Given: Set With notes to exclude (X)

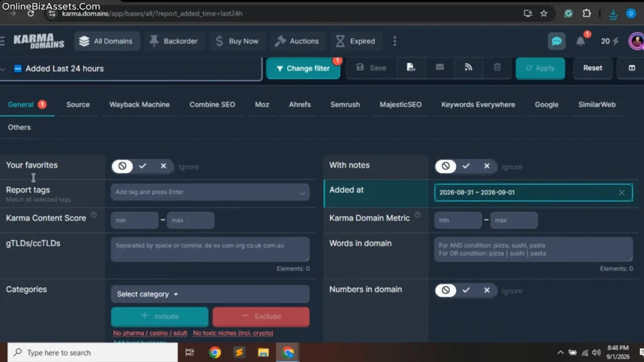Looking at the screenshot, I should tap(487, 166).
